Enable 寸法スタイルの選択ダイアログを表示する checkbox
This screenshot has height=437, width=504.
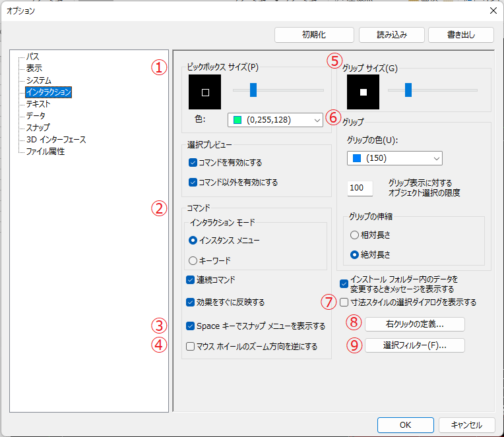pos(344,302)
